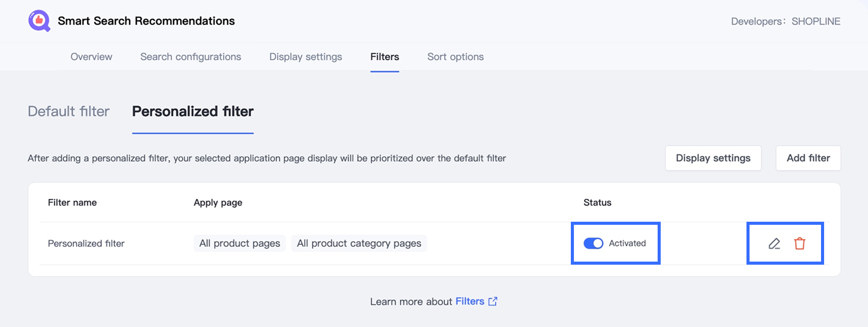Click the Add filter button
Image resolution: width=868 pixels, height=327 pixels.
click(808, 158)
